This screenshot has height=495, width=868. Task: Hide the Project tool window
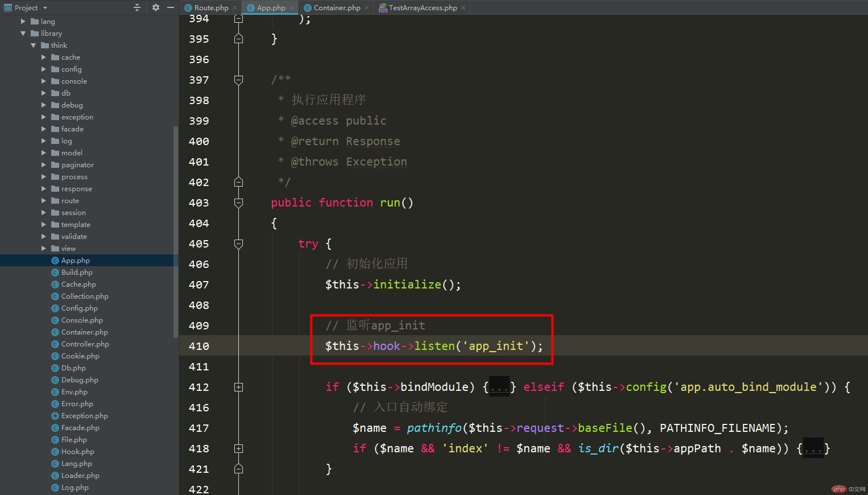click(x=171, y=7)
